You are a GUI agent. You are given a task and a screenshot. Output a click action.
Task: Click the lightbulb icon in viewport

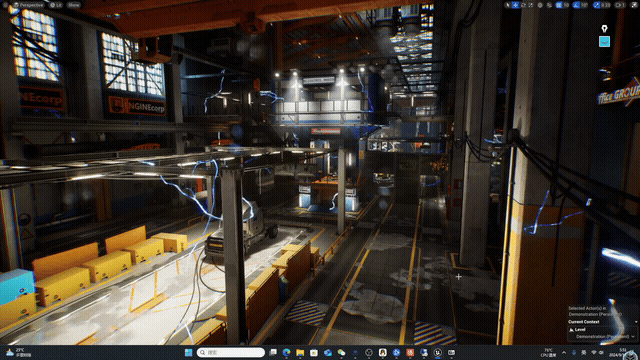(604, 28)
